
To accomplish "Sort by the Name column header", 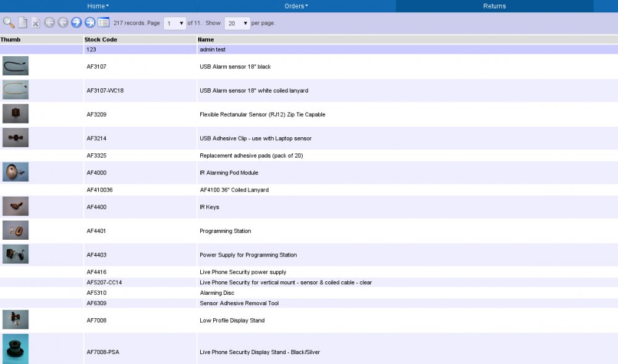I will coord(206,40).
